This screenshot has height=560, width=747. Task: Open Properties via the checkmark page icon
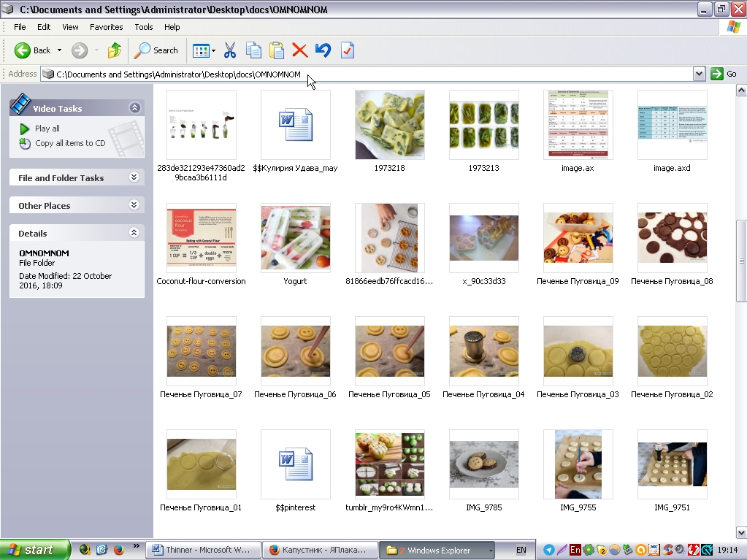(x=347, y=50)
